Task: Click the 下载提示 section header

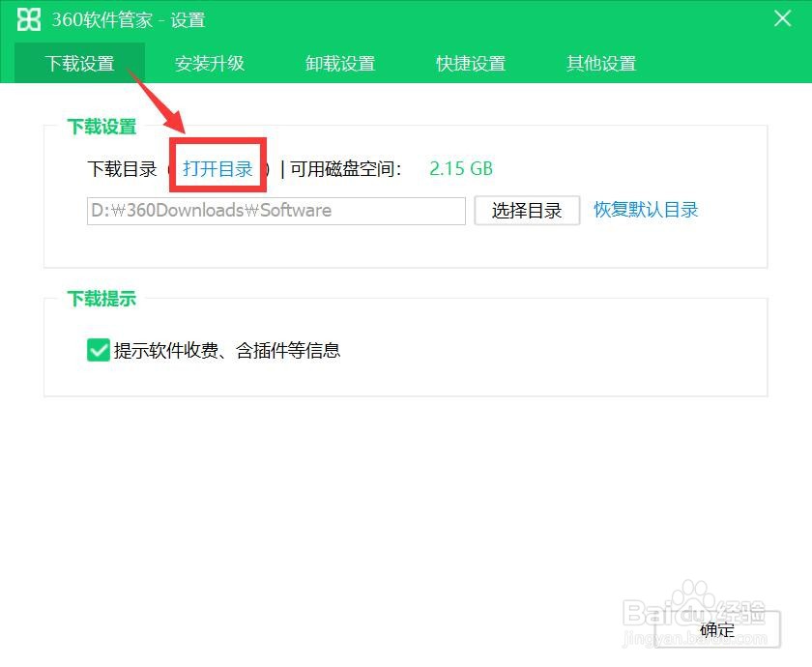Action: [102, 299]
